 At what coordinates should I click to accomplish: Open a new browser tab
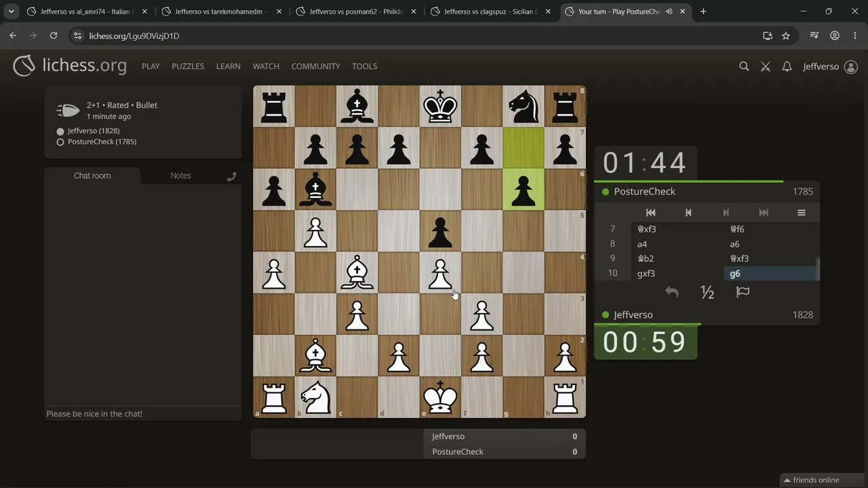[x=703, y=12]
